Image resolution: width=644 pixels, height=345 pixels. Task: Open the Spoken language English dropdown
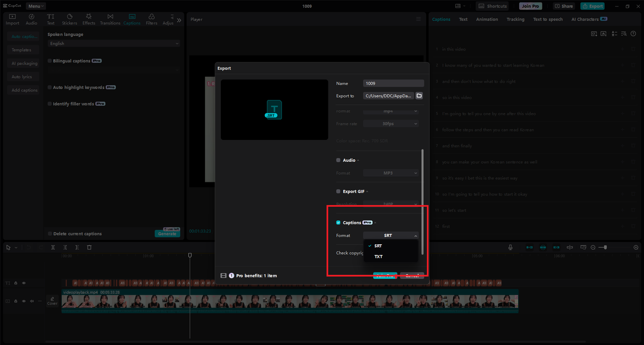tap(114, 44)
